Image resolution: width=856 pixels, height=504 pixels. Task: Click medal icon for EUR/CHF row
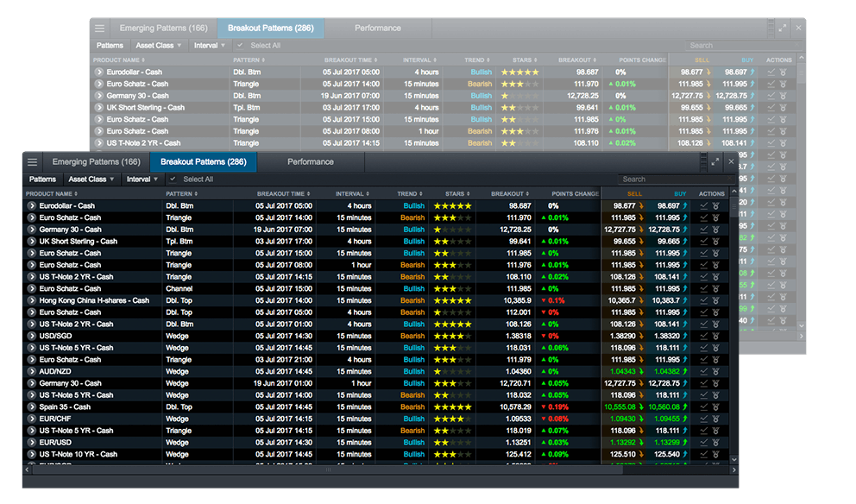718,419
